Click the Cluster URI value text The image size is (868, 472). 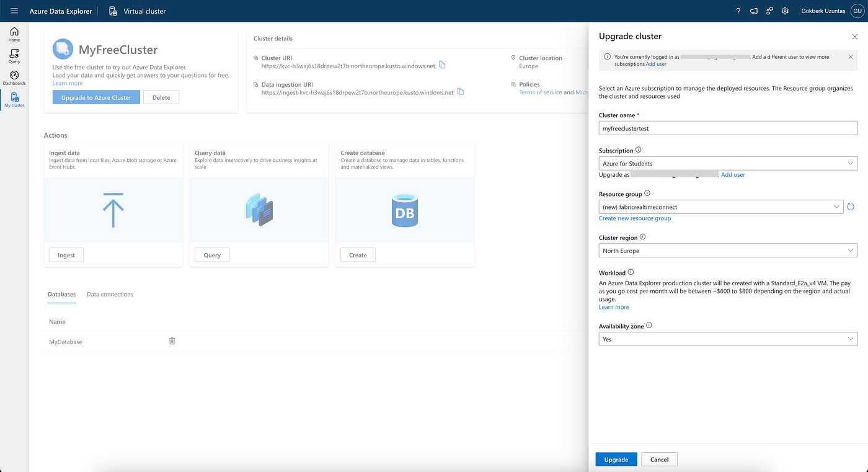pyautogui.click(x=348, y=66)
